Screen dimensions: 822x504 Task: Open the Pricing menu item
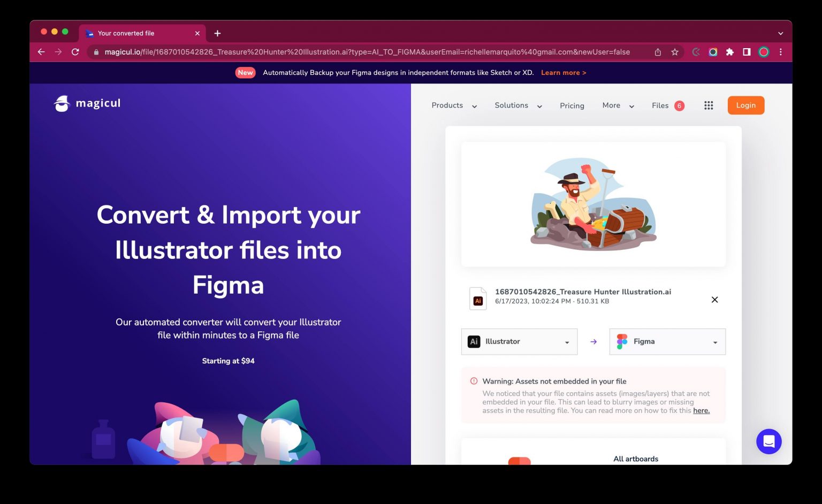click(x=572, y=105)
